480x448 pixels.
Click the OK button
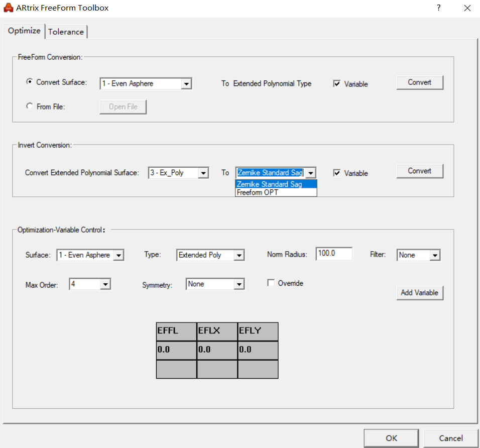[391, 438]
